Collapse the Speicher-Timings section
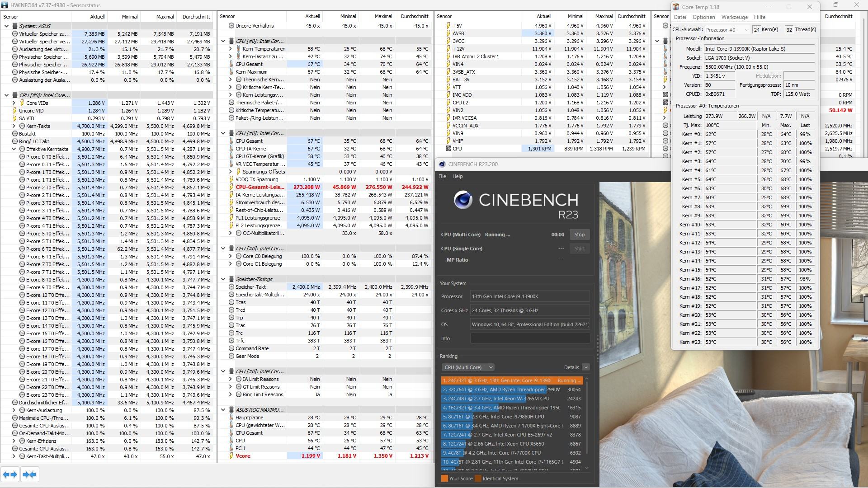The height and width of the screenshot is (488, 868). (x=223, y=279)
